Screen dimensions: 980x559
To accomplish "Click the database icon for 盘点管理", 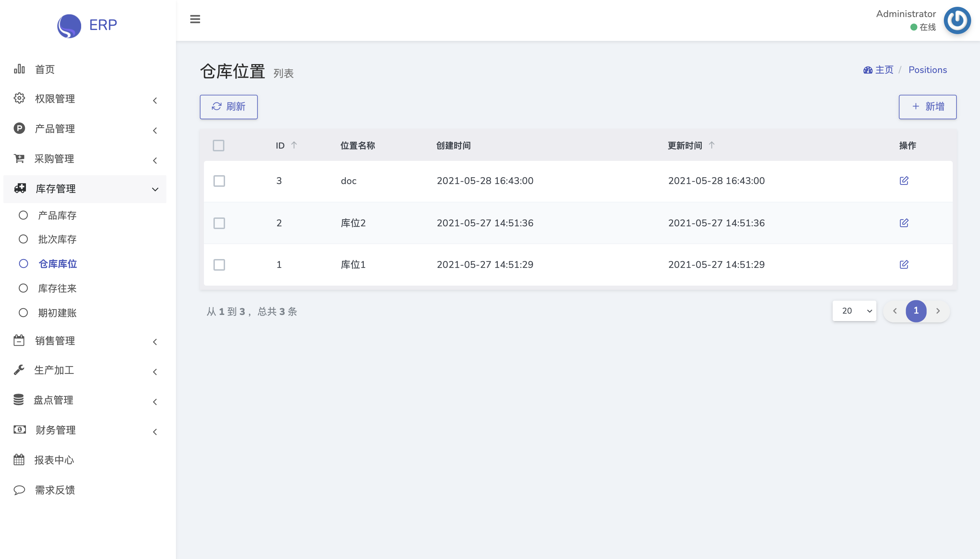I will click(x=18, y=400).
